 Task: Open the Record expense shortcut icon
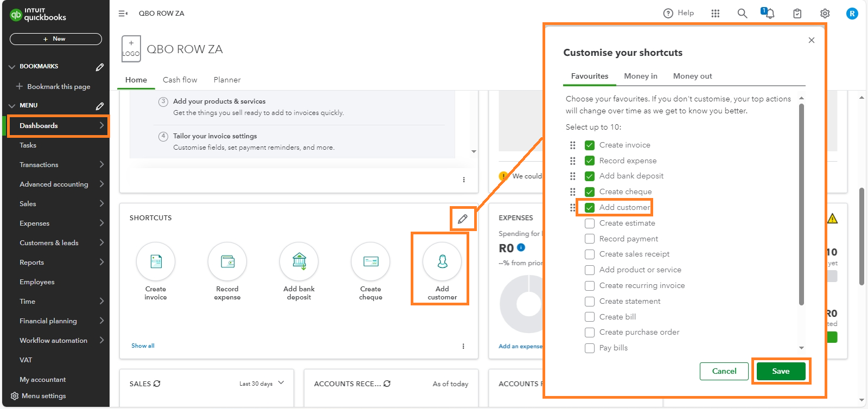click(227, 261)
